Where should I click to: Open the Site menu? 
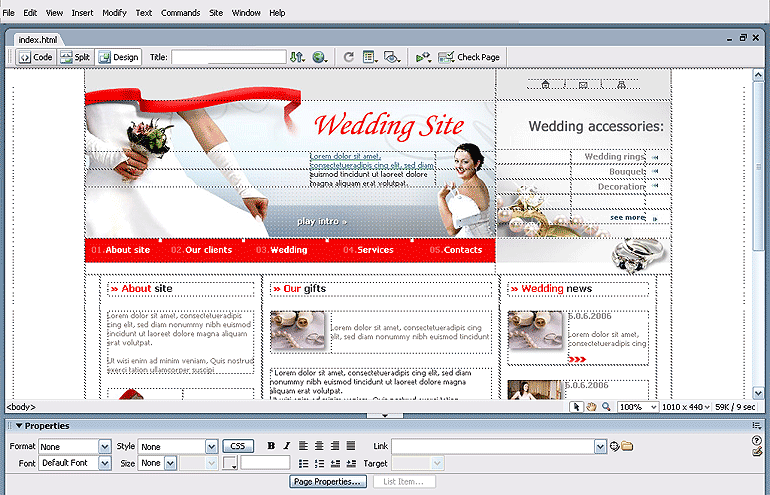(x=216, y=13)
